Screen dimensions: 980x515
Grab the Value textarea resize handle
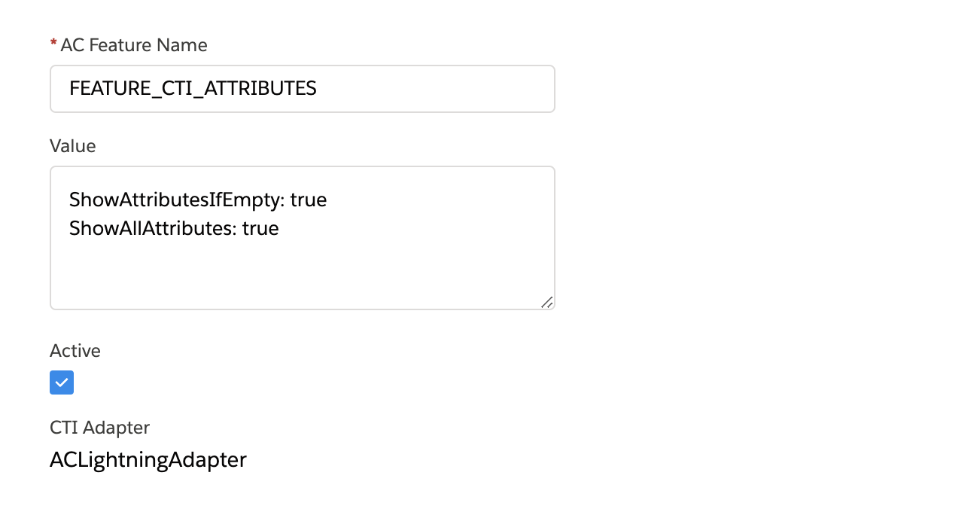click(547, 302)
